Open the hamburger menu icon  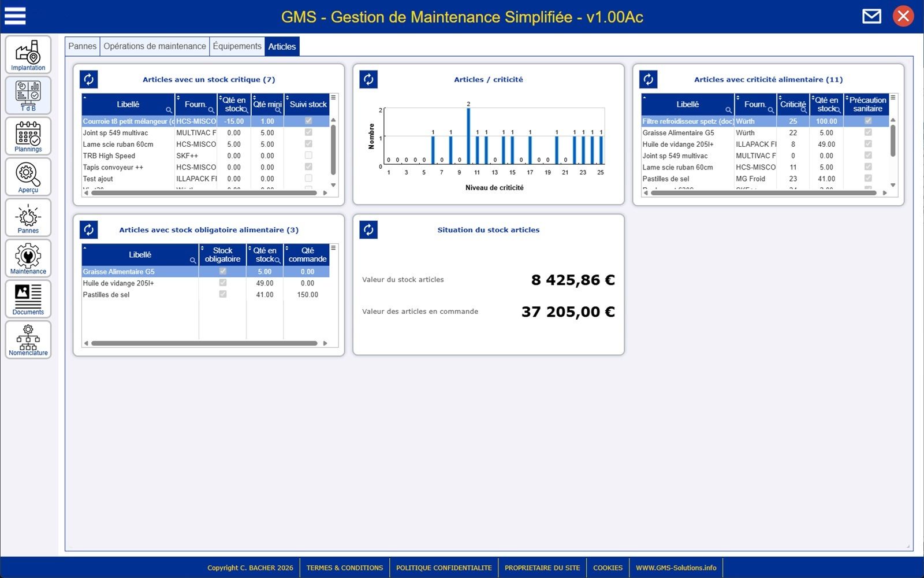15,16
